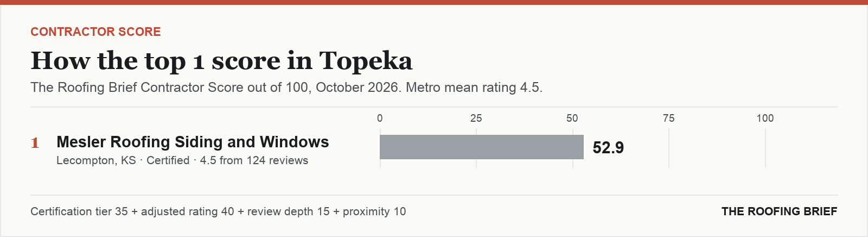This screenshot has width=868, height=237.
Task: Click the Contractor Score section label
Action: [95, 32]
